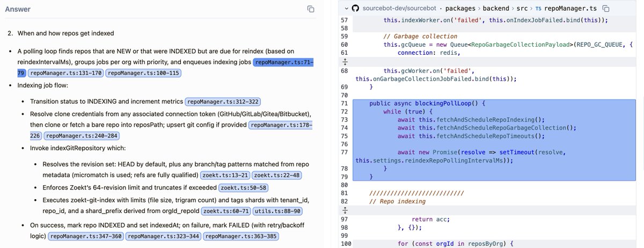
Task: Open citation repoManager.ts:323-344
Action: pyautogui.click(x=164, y=236)
